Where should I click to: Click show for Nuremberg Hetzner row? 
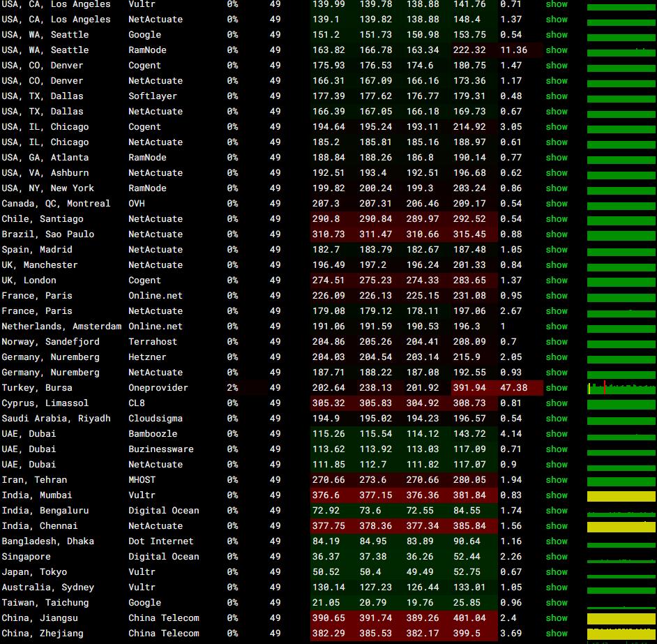point(557,357)
